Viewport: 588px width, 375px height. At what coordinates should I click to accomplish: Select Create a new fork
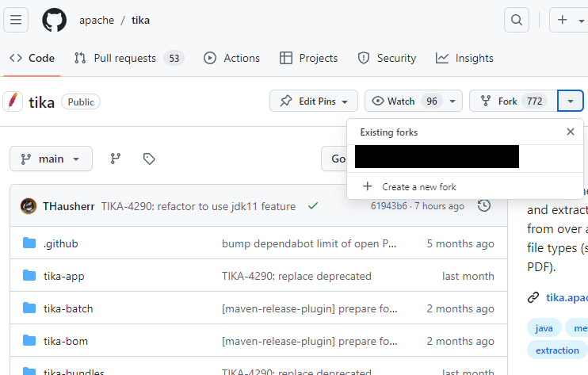click(x=464, y=186)
